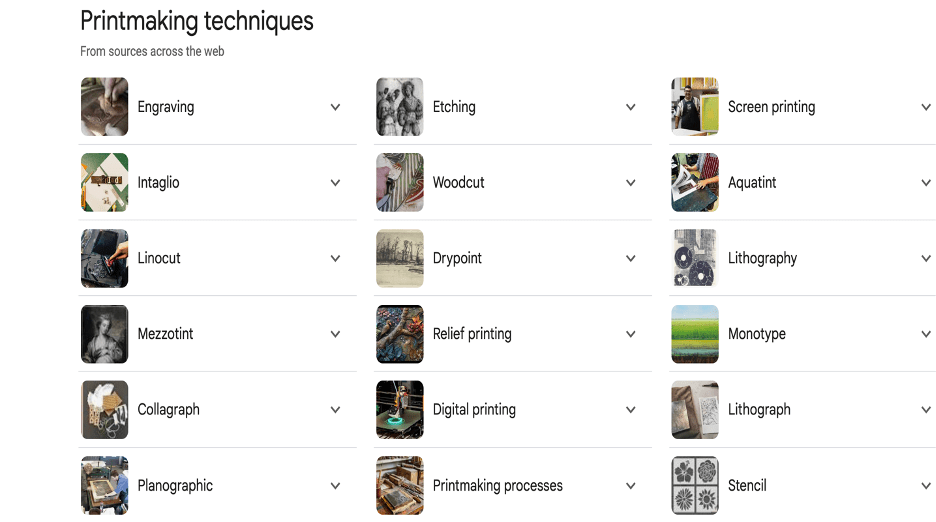Select the Screen printing thumbnail
The height and width of the screenshot is (522, 936).
point(695,107)
